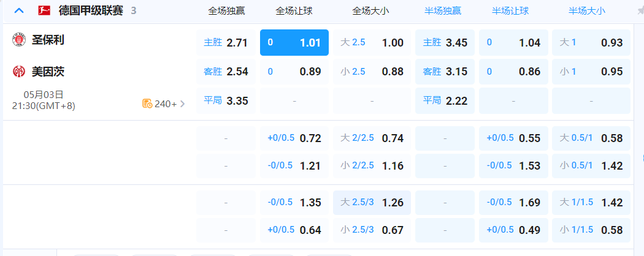Choose 小 2/2.5 at 1.16
The height and width of the screenshot is (256, 644).
(372, 166)
